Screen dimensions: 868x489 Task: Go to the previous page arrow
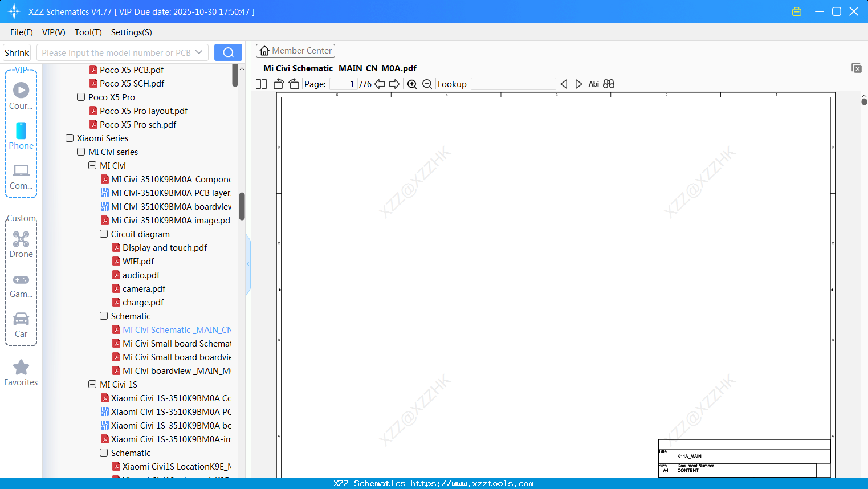coord(380,84)
